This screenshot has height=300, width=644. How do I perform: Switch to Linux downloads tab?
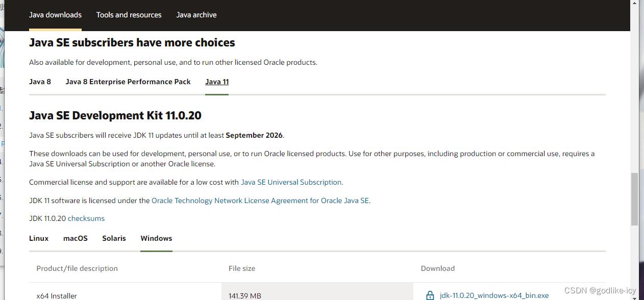pos(39,238)
